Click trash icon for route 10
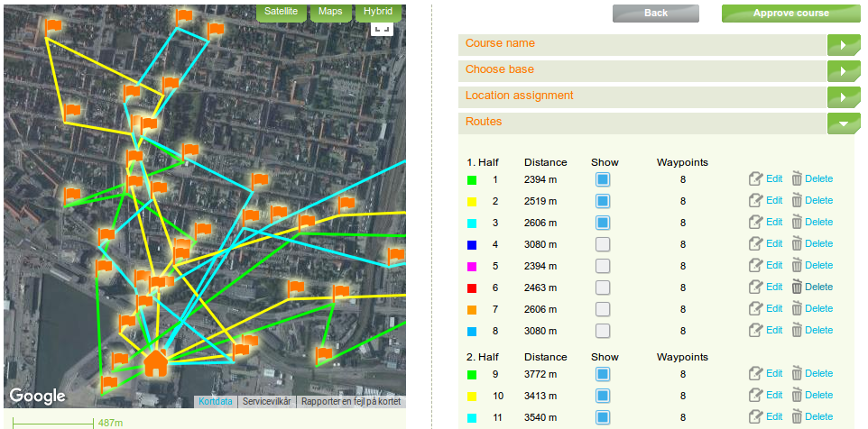Viewport: 868px width, 429px height. (797, 396)
